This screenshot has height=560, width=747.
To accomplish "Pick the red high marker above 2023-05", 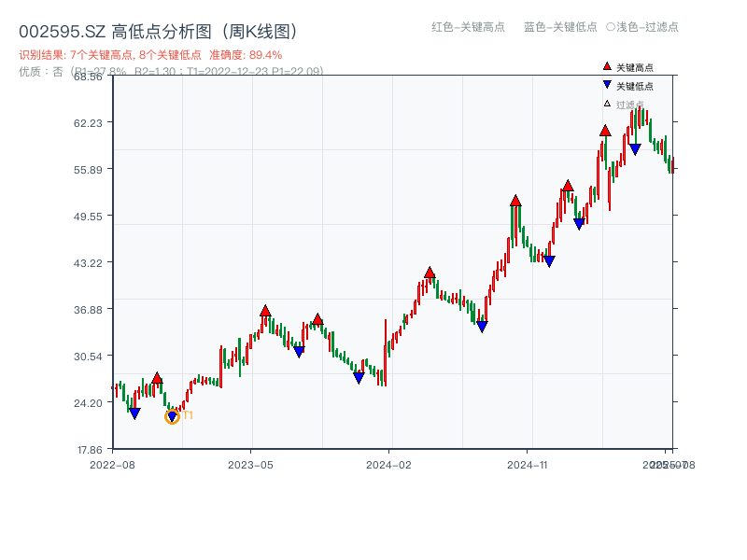I will (x=265, y=311).
